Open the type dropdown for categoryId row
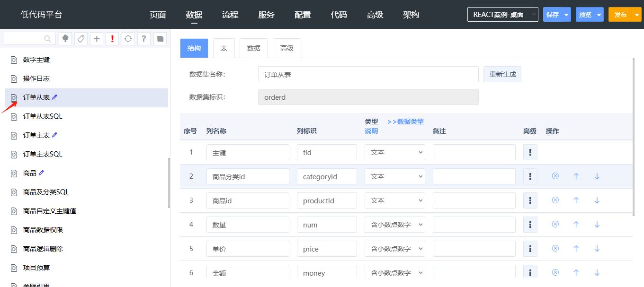The width and height of the screenshot is (644, 287). [x=395, y=176]
